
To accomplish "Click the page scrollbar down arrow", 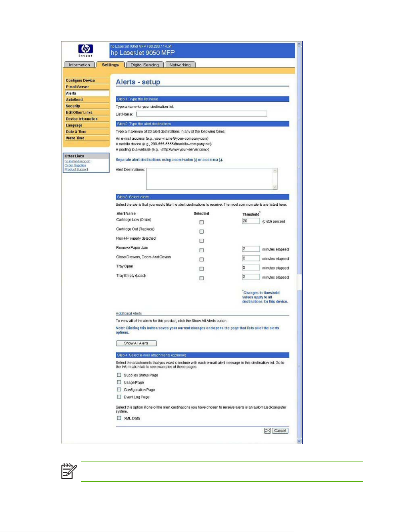I will click(299, 441).
